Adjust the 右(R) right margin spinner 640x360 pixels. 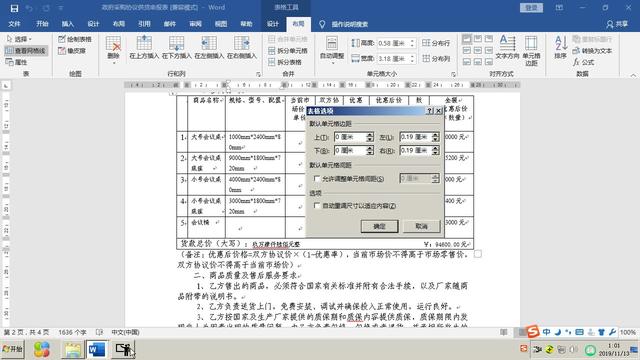[x=436, y=151]
